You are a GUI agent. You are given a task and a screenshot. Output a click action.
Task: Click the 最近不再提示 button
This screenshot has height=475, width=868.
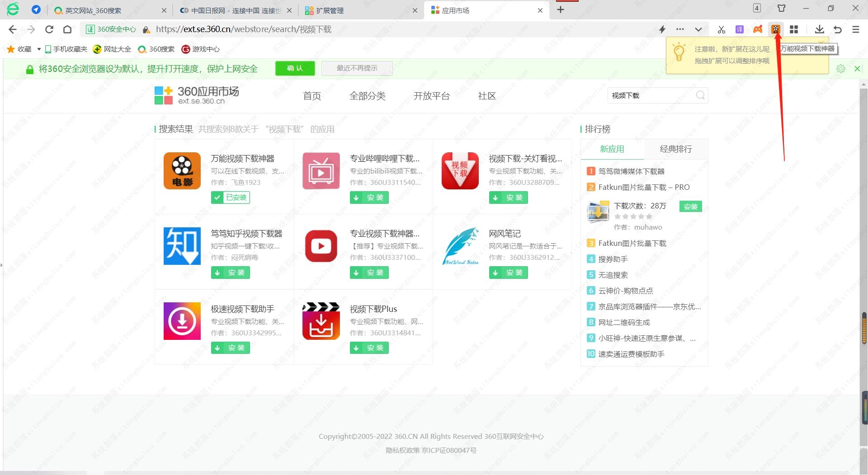[x=357, y=68]
